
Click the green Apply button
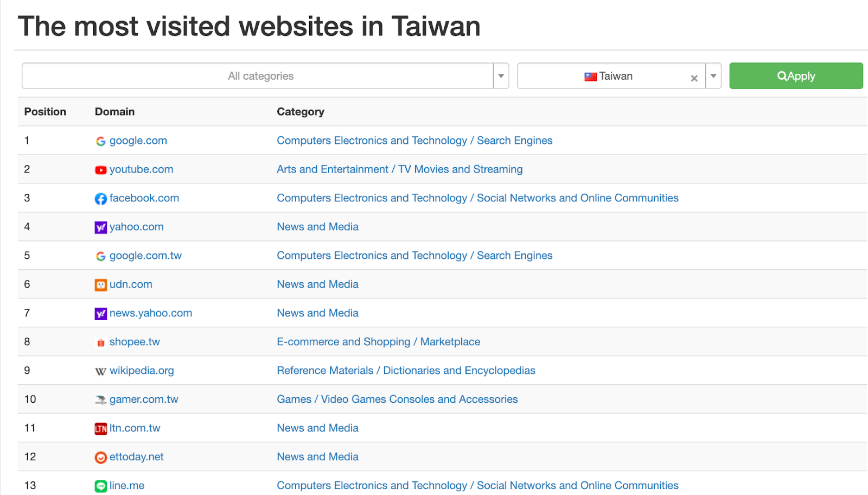pyautogui.click(x=796, y=75)
